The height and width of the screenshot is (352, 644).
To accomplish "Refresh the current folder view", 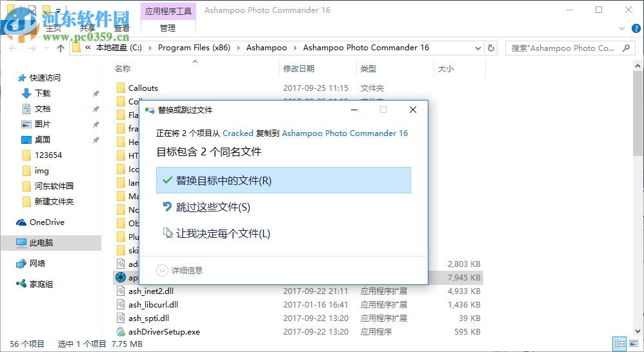I will tap(491, 48).
